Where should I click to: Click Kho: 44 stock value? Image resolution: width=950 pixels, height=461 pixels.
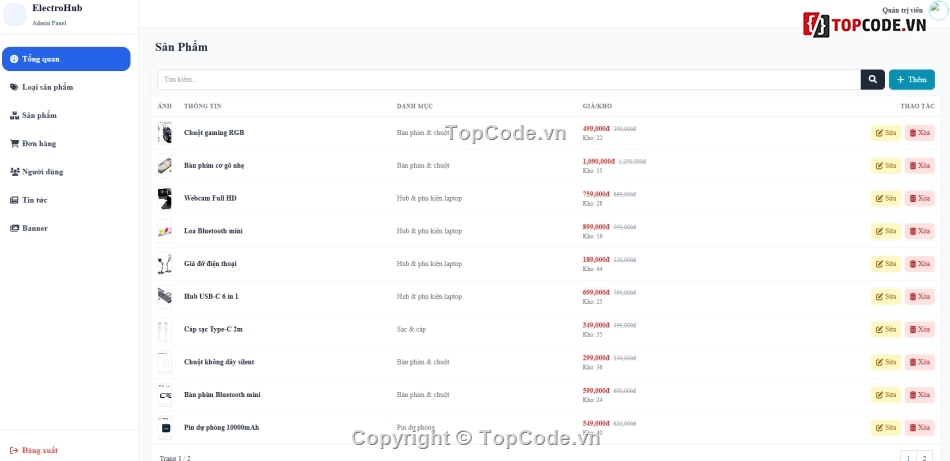point(593,269)
